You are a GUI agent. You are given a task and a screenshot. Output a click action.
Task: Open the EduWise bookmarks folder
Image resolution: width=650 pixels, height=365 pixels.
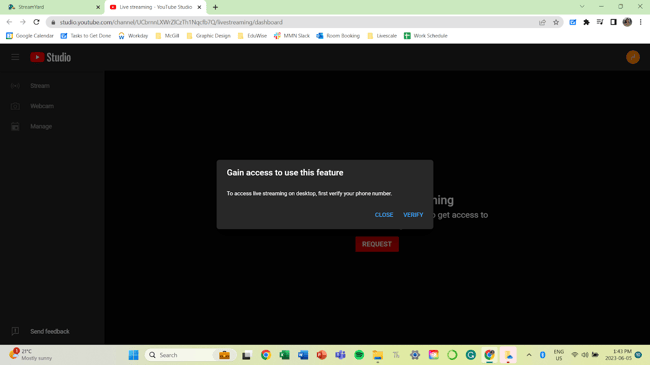pyautogui.click(x=252, y=36)
